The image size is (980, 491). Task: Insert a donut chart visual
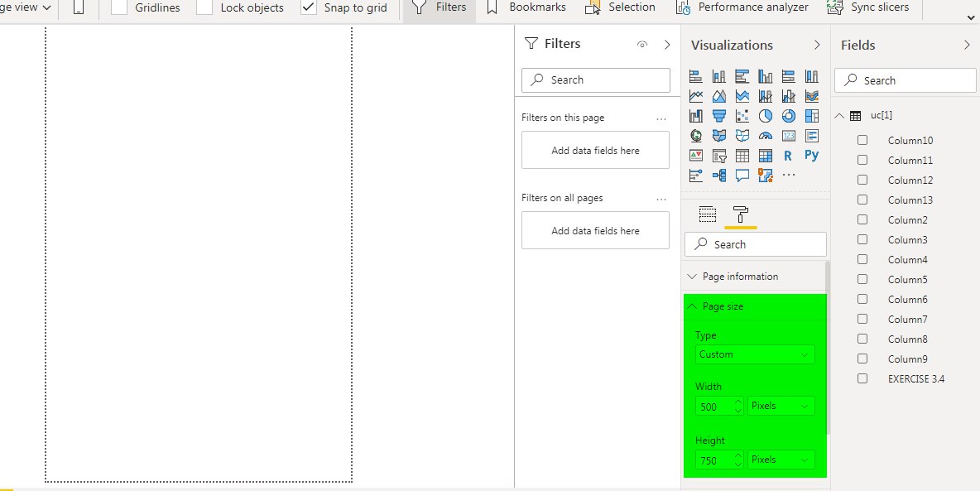[788, 116]
